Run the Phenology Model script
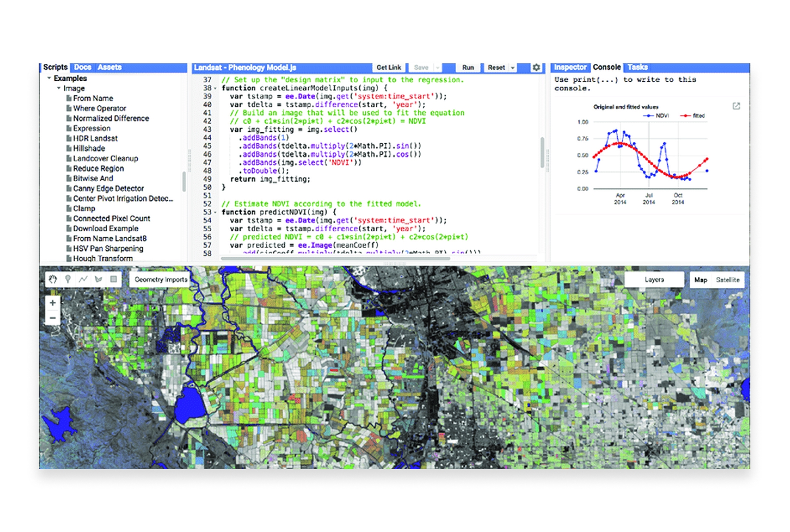 tap(467, 67)
